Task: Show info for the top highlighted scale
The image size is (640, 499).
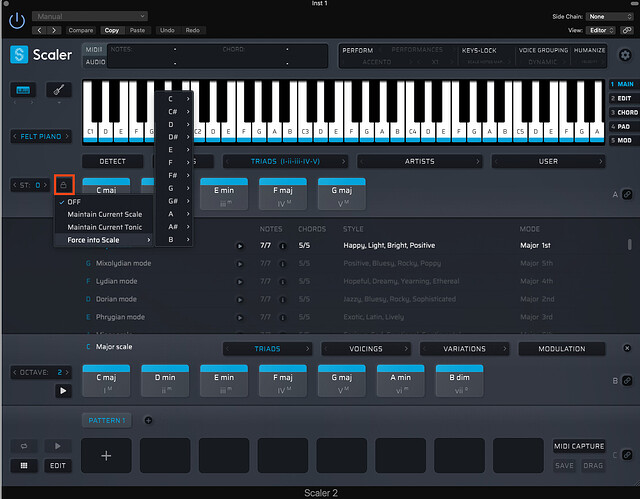Action: coord(282,246)
